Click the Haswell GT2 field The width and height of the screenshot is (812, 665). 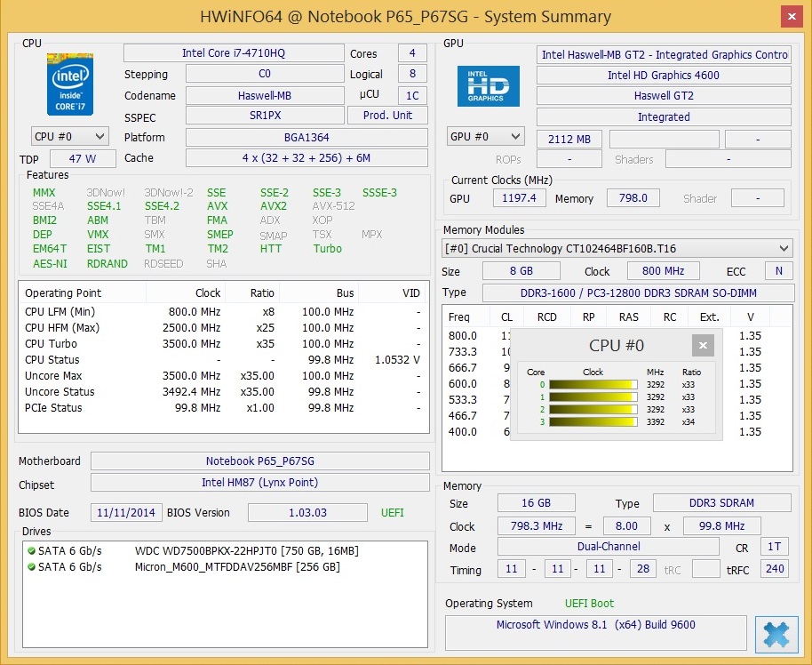[x=664, y=96]
